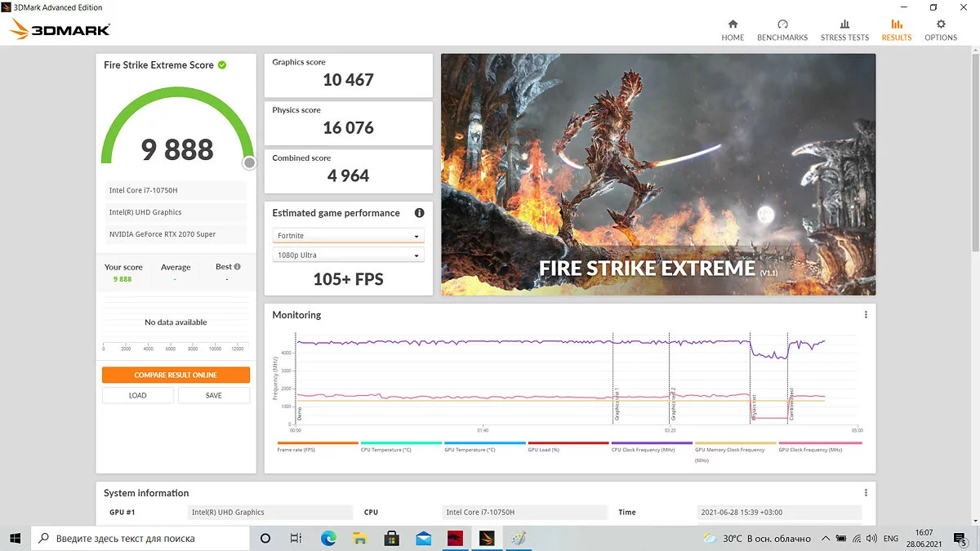Open the BENCHMARKS page
This screenshot has height=551, width=980.
click(782, 30)
